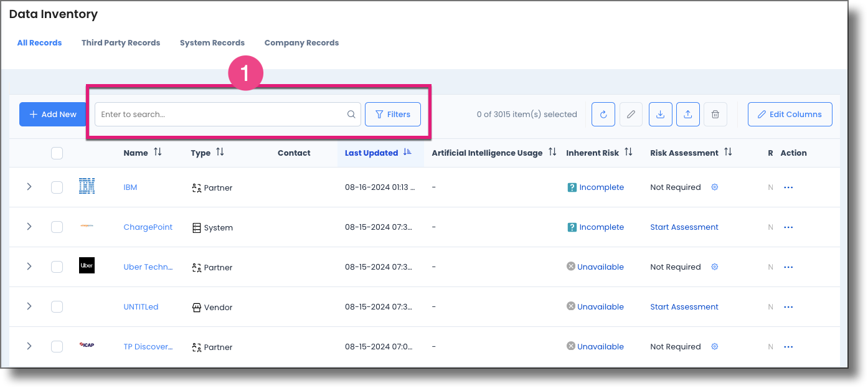This screenshot has width=868, height=388.
Task: Click the trash delete icon in the toolbar
Action: 715,114
